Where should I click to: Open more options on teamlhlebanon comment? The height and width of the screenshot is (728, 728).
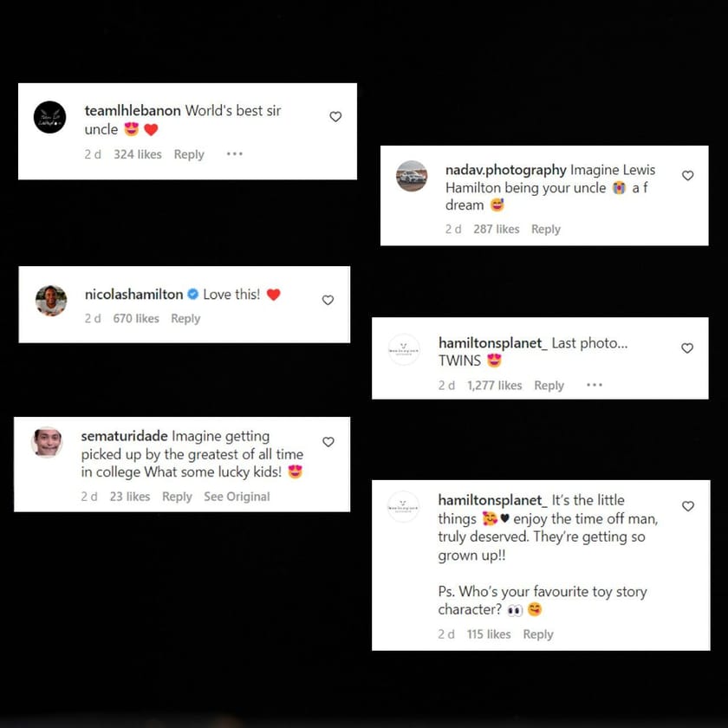[235, 153]
